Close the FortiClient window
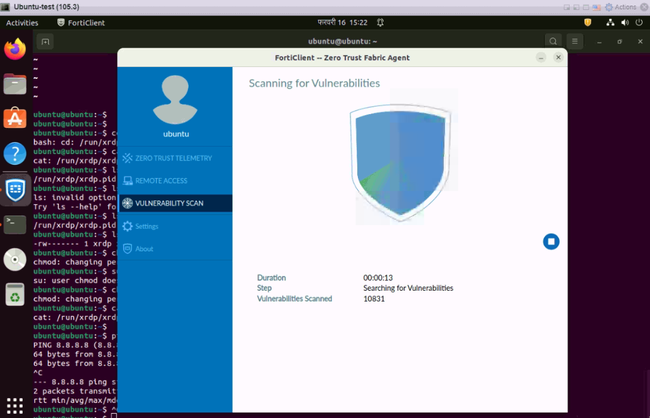Screen dimensions: 650x418 558,58
